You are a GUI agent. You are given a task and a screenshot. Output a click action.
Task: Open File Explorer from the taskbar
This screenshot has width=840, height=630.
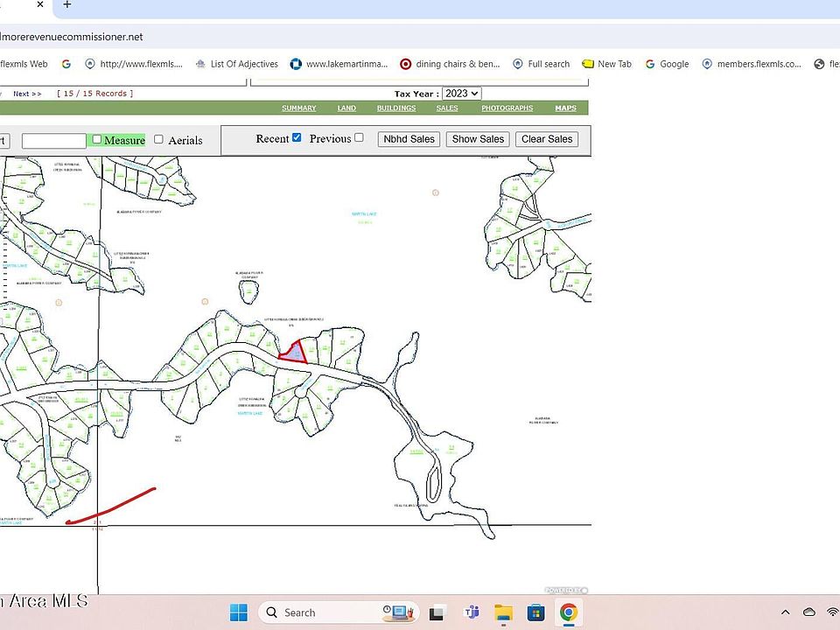click(x=503, y=612)
